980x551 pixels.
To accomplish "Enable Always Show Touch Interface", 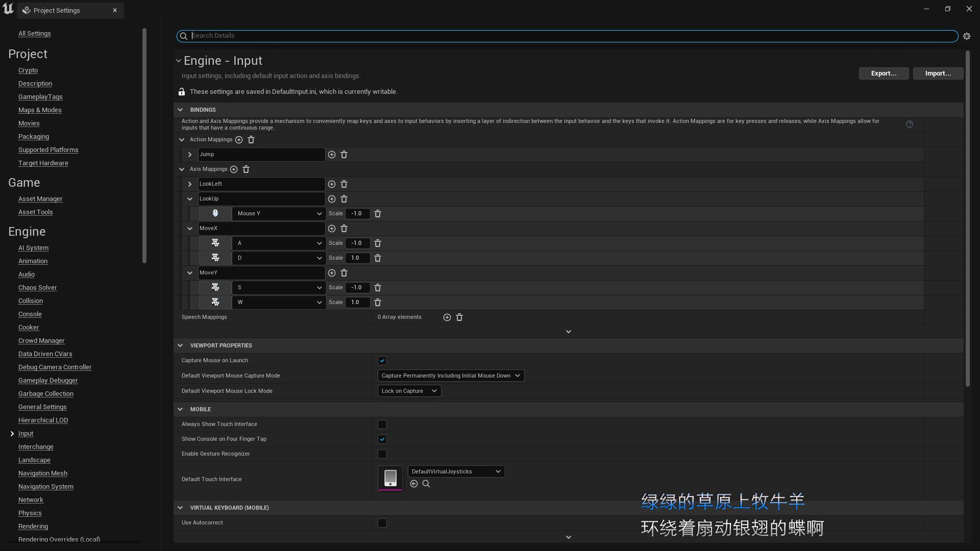I will pyautogui.click(x=382, y=424).
